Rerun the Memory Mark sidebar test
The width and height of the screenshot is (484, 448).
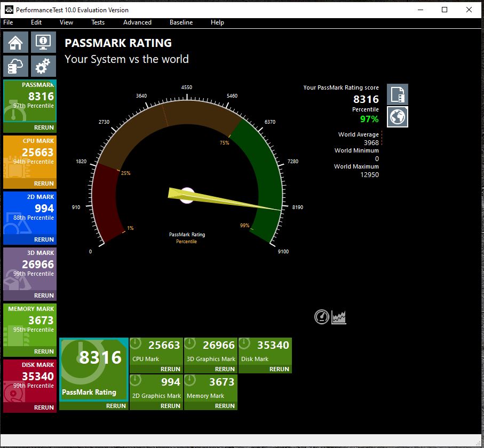click(x=44, y=351)
